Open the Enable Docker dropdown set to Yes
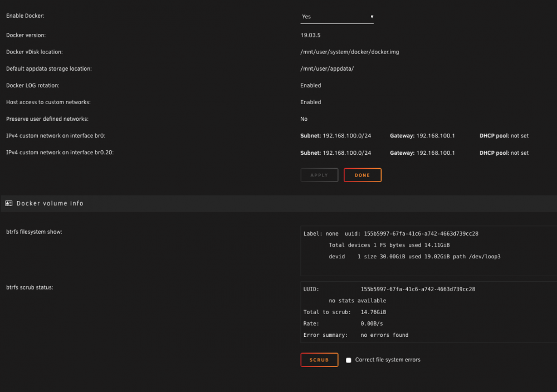Screen dimensions: 557x392 click(337, 17)
